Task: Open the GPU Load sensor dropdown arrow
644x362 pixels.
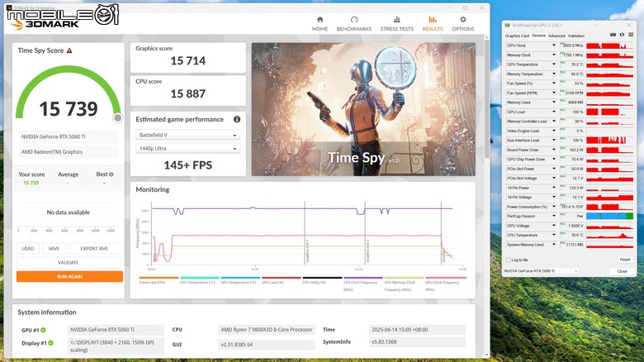Action: [554, 112]
